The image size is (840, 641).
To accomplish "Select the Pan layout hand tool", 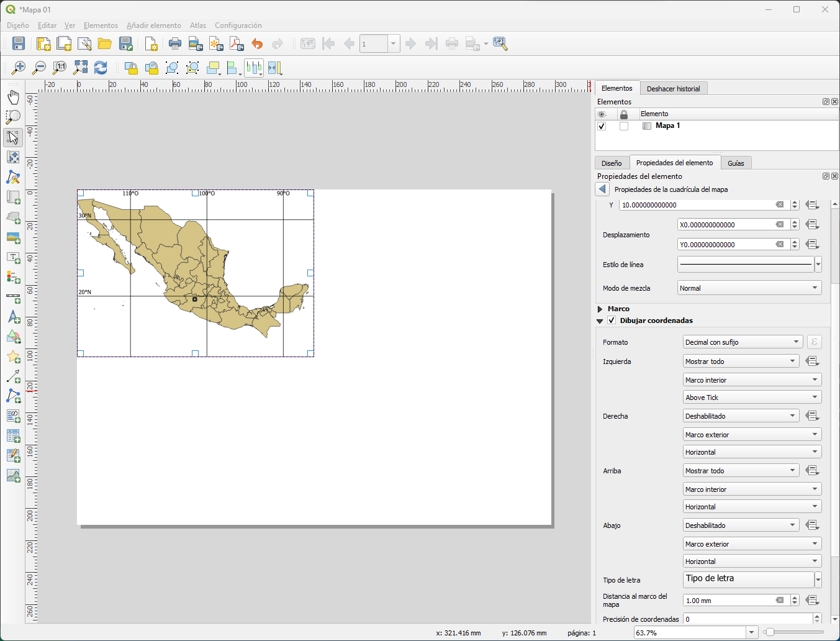I will (13, 97).
